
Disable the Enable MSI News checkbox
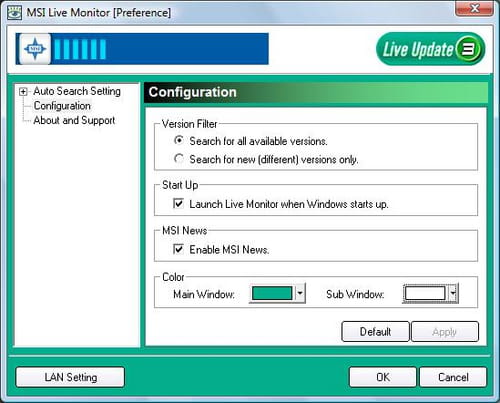click(178, 249)
